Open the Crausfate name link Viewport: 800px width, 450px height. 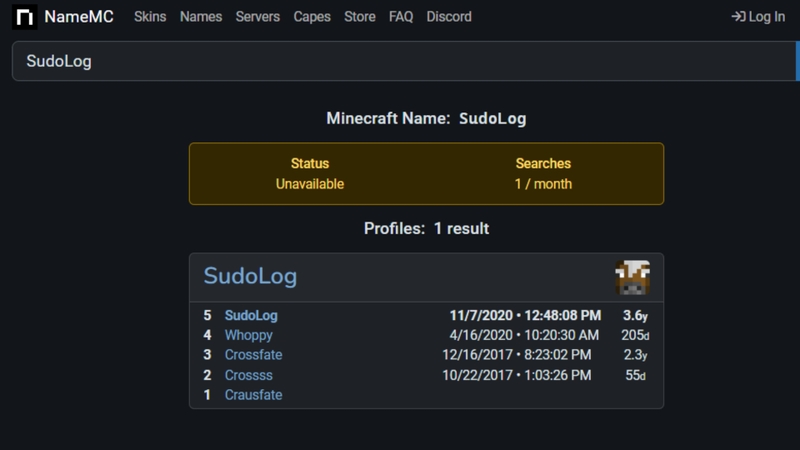254,395
